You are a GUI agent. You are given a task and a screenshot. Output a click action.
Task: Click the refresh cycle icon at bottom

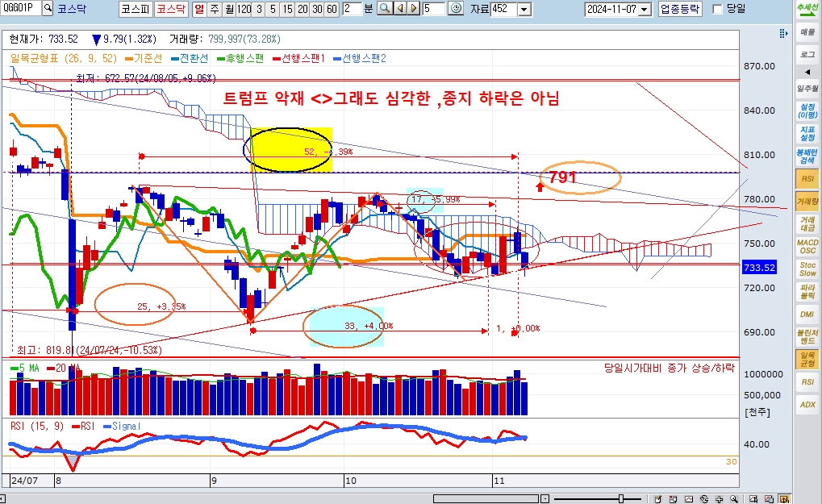point(704,499)
